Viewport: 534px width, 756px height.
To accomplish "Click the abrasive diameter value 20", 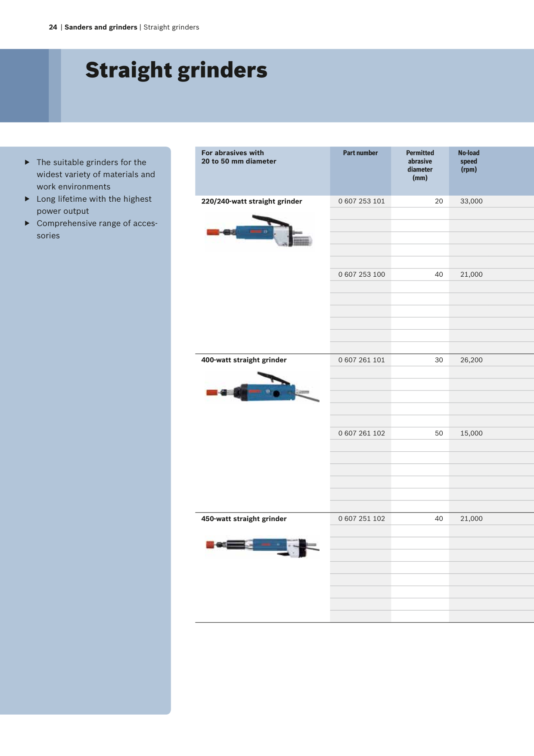I will (439, 201).
